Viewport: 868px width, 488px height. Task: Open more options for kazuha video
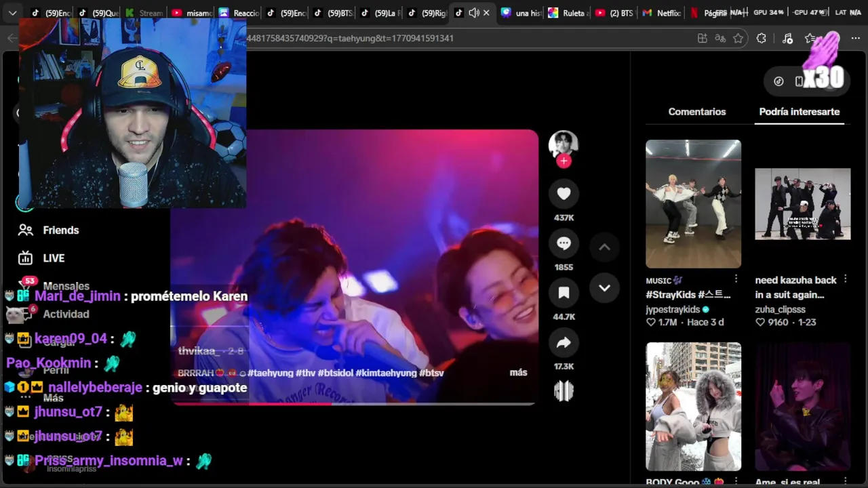(845, 279)
